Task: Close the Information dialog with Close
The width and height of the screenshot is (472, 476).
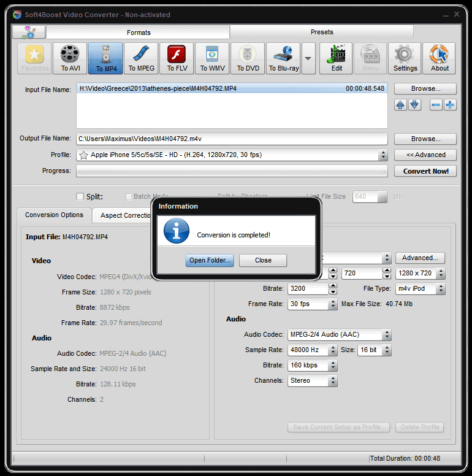Action: pyautogui.click(x=263, y=261)
